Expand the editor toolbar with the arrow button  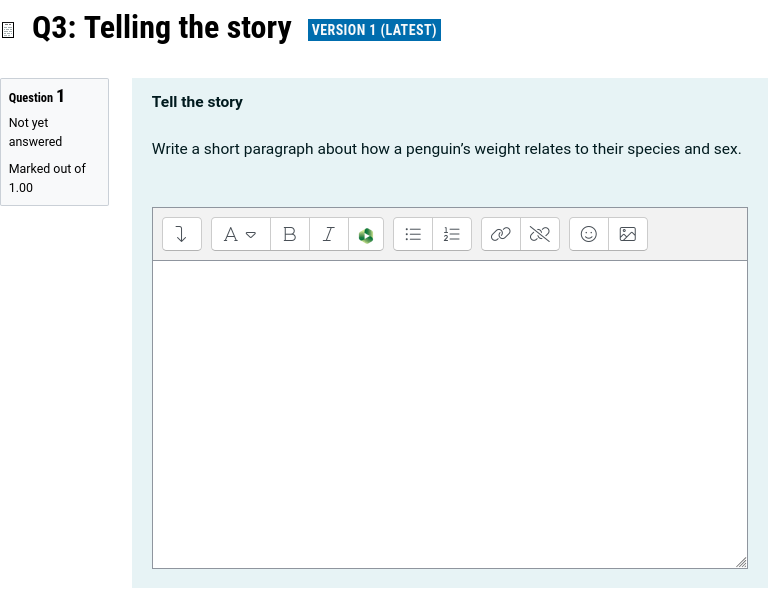pos(181,234)
